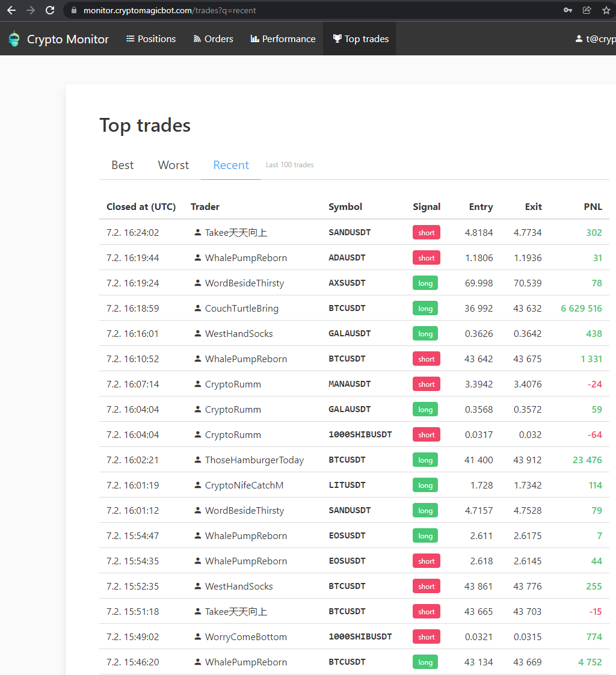Click the person icon in 16:24:02 row
Screen dimensions: 616x675
click(197, 232)
